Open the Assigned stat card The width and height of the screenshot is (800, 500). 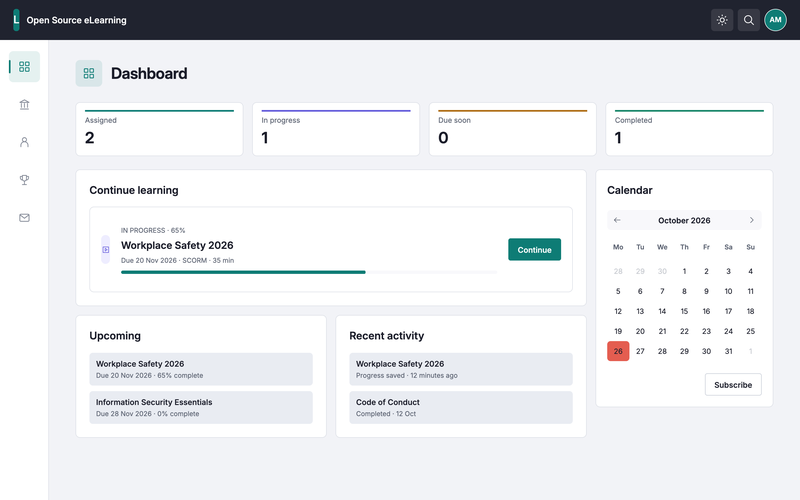pos(159,129)
